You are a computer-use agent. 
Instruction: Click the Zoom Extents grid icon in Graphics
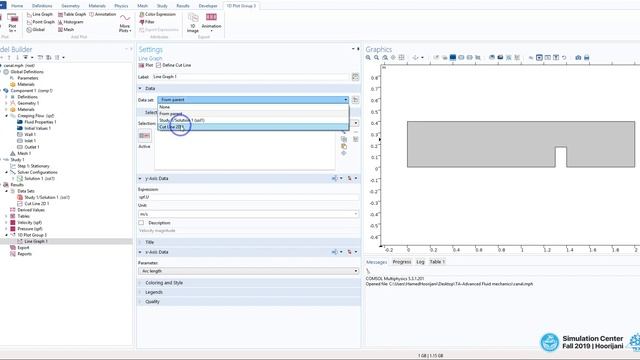(x=402, y=58)
